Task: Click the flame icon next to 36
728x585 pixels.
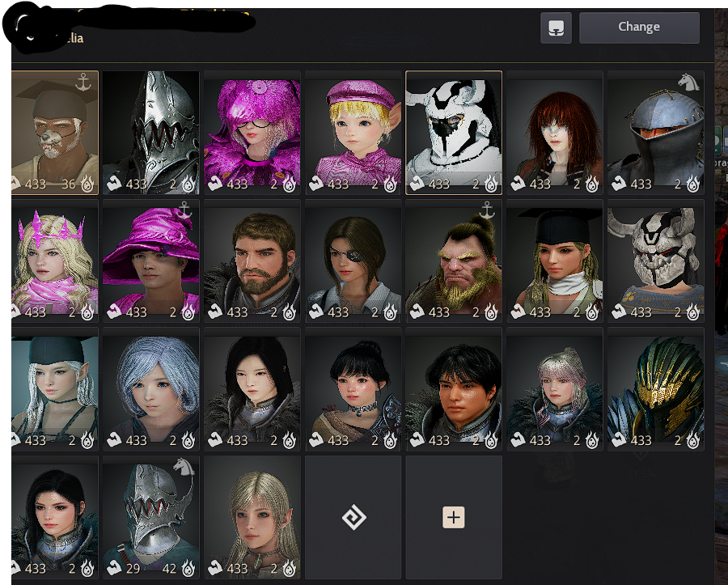Action: pyautogui.click(x=87, y=184)
